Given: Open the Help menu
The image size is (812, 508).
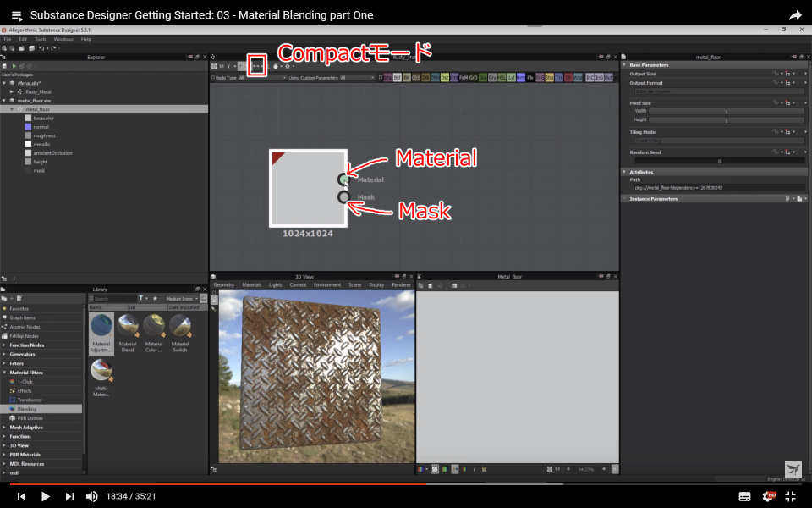Looking at the screenshot, I should tap(86, 40).
